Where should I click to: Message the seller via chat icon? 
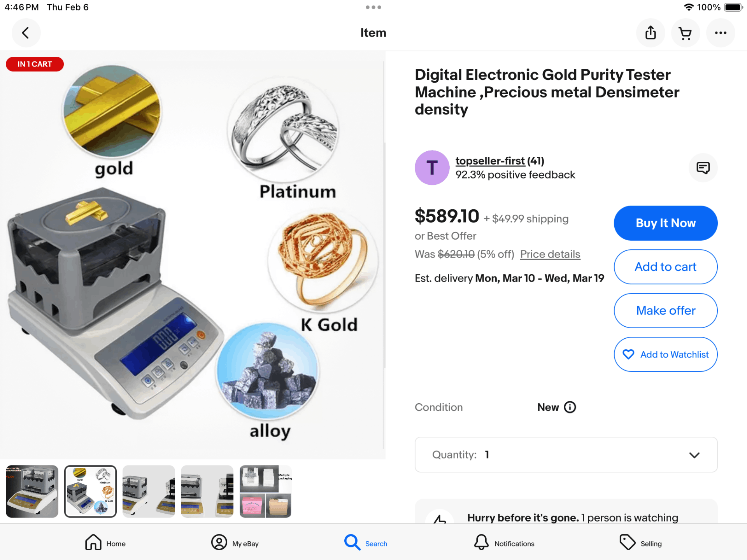click(703, 168)
